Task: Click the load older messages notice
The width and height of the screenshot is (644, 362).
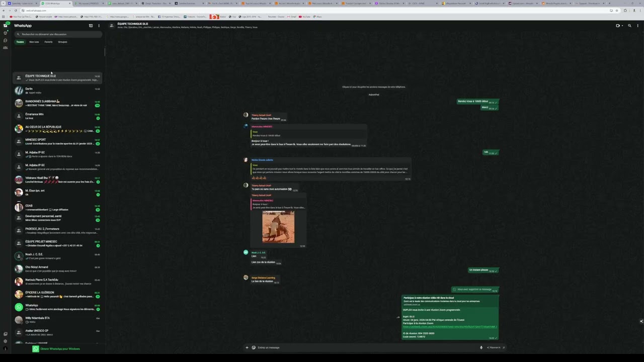Action: coord(374,87)
